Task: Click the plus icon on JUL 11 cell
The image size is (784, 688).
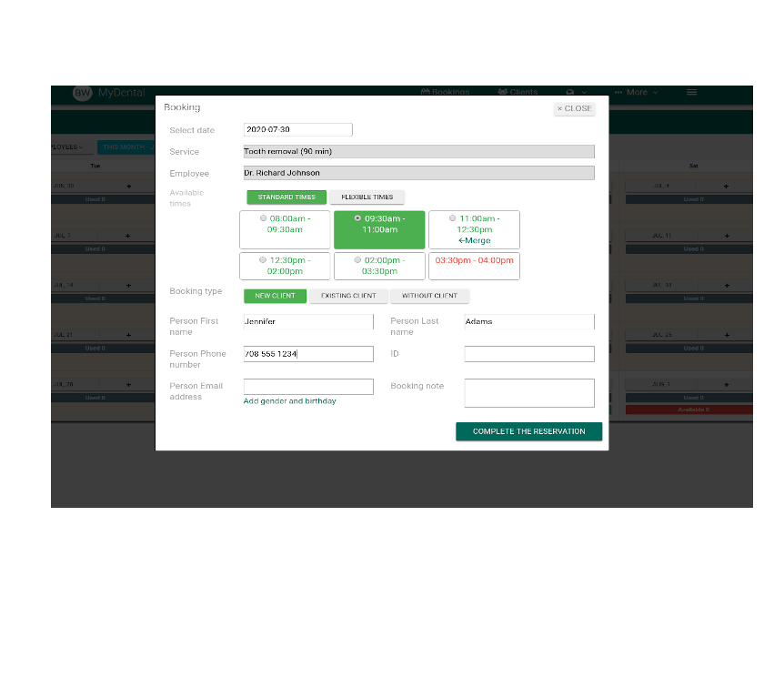Action: [x=725, y=236]
